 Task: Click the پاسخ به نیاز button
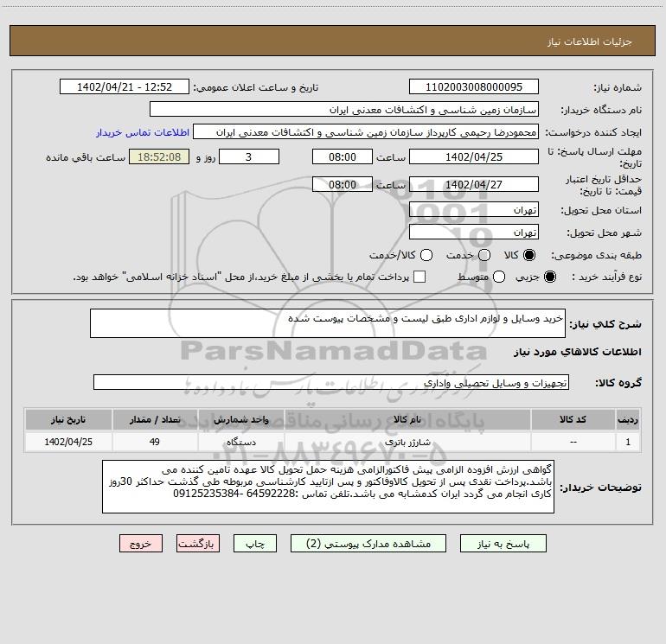click(x=503, y=544)
